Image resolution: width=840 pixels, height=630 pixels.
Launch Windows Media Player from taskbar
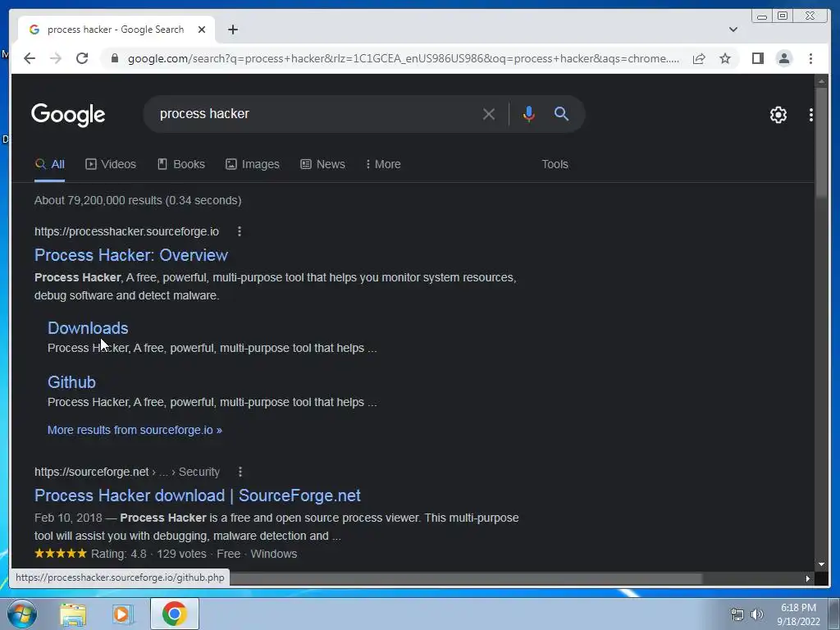[x=122, y=614]
